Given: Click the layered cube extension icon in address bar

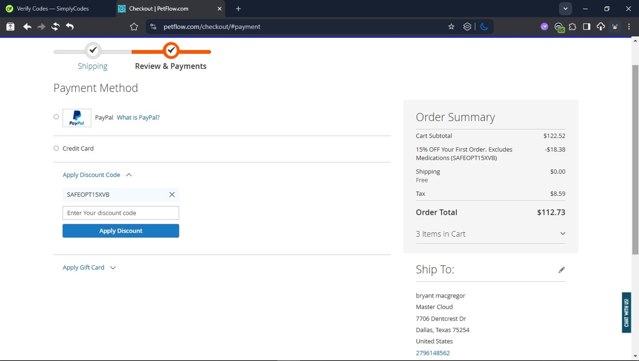Looking at the screenshot, I should [467, 26].
